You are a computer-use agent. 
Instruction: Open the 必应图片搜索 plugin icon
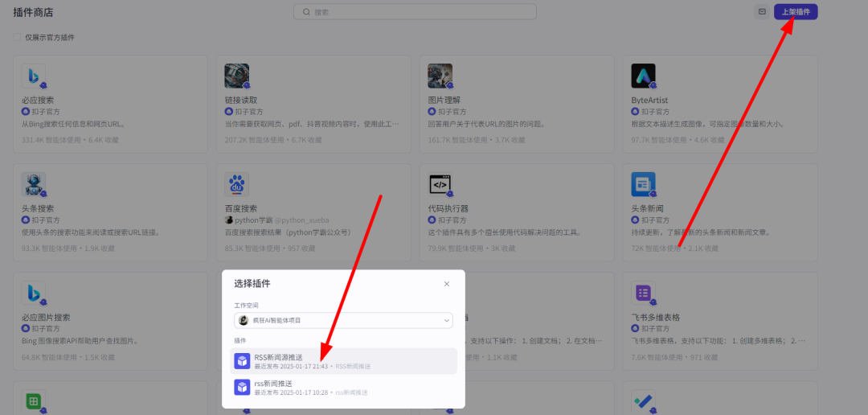pyautogui.click(x=34, y=293)
